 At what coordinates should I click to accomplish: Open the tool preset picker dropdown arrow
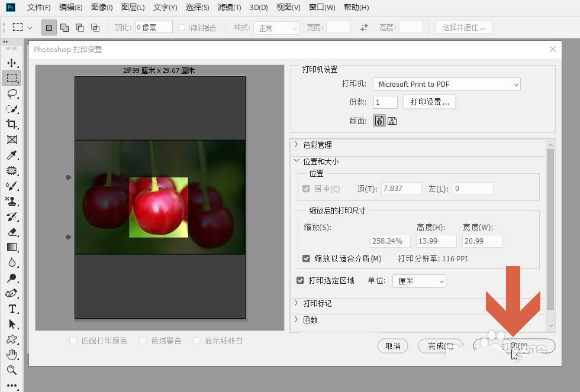[30, 28]
